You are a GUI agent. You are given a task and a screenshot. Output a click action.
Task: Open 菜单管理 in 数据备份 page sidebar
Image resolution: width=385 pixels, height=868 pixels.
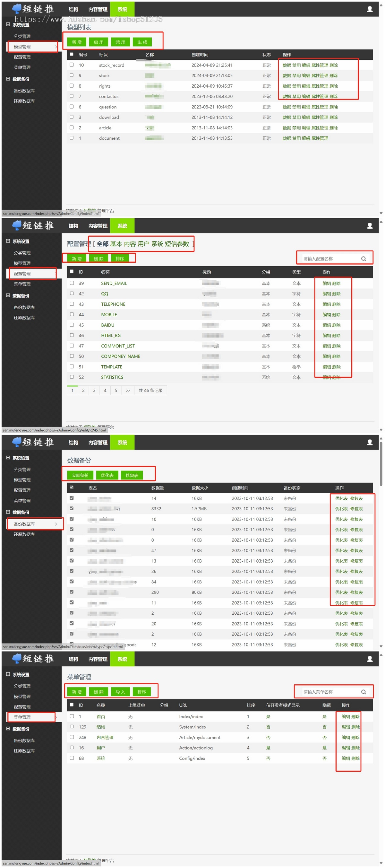[22, 501]
